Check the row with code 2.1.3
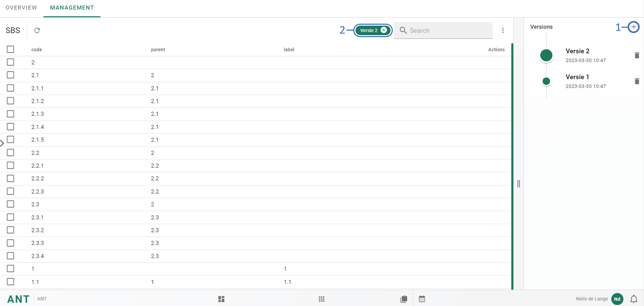Screen dimensions: 644x306 pyautogui.click(x=10, y=114)
